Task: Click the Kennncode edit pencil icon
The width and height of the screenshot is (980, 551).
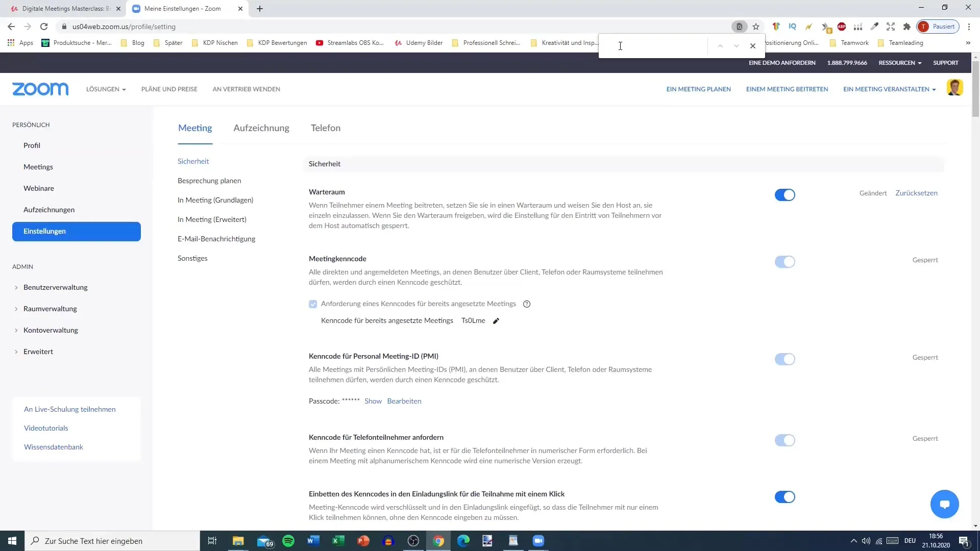Action: pos(496,320)
